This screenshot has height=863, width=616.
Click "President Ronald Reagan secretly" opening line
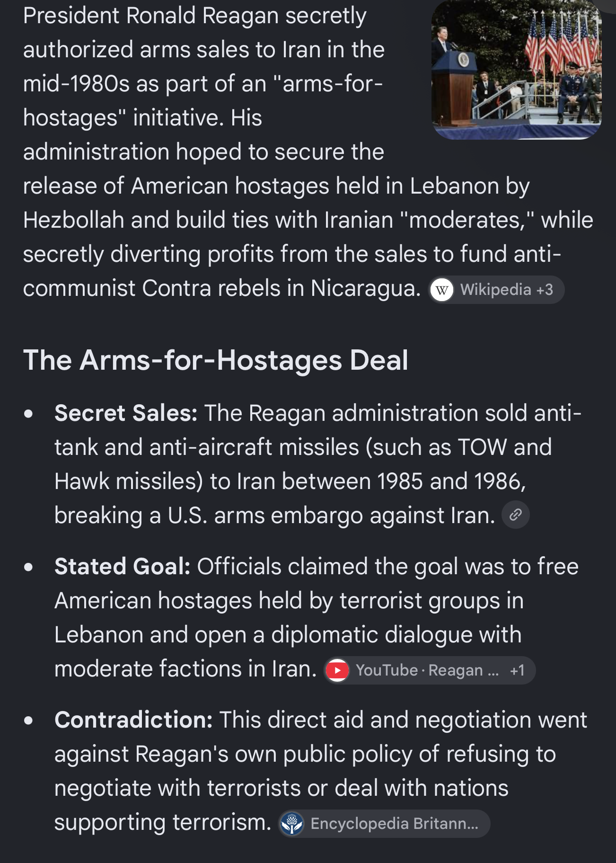(195, 16)
